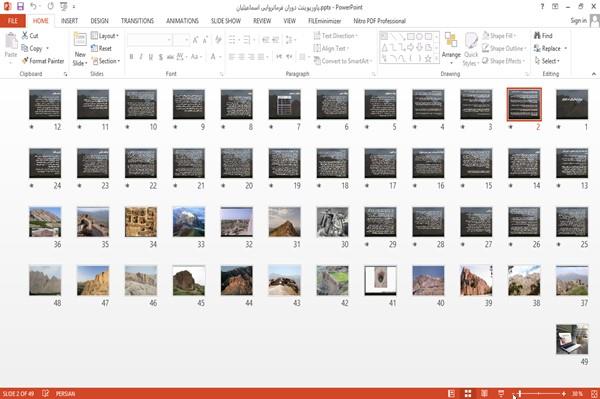Viewport: 600px width, 399px height.
Task: Click Fit slide to window icon
Action: tap(594, 393)
